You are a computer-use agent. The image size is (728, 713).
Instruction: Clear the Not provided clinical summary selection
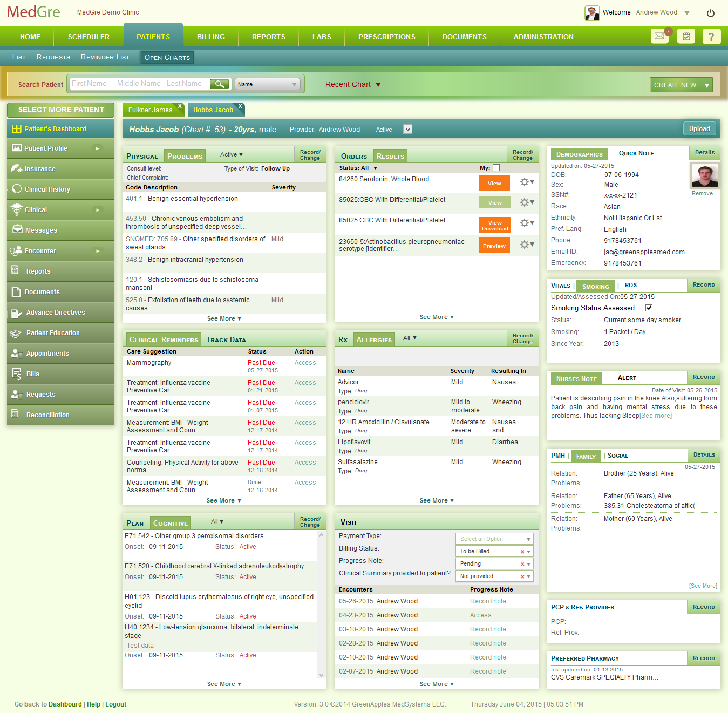pyautogui.click(x=522, y=576)
